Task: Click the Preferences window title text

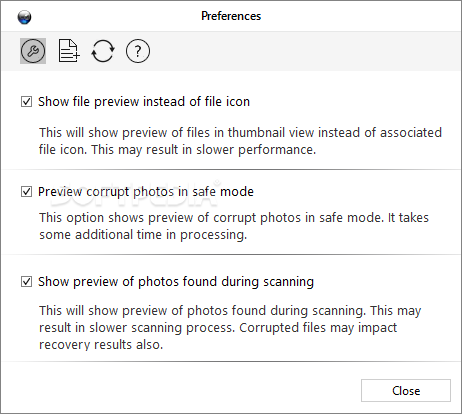Action: 231,16
